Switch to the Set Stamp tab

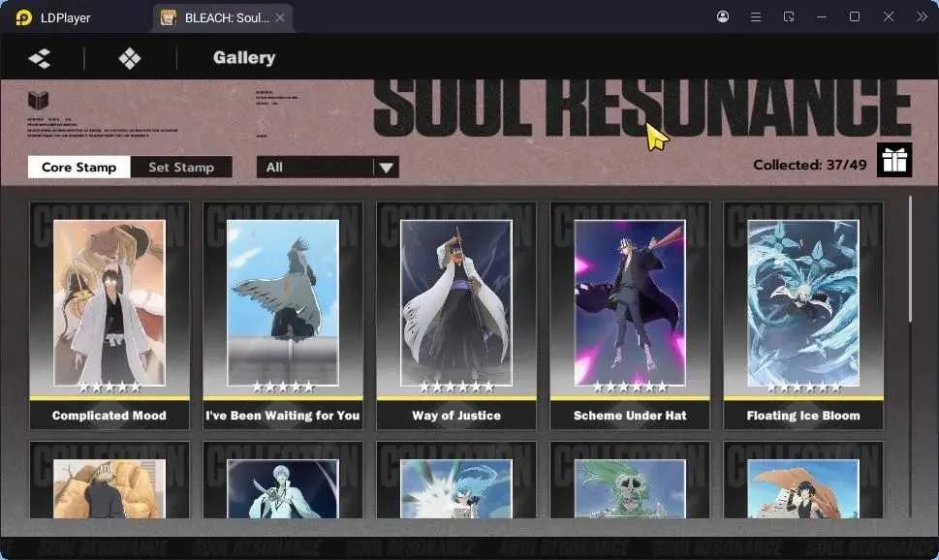click(x=181, y=167)
